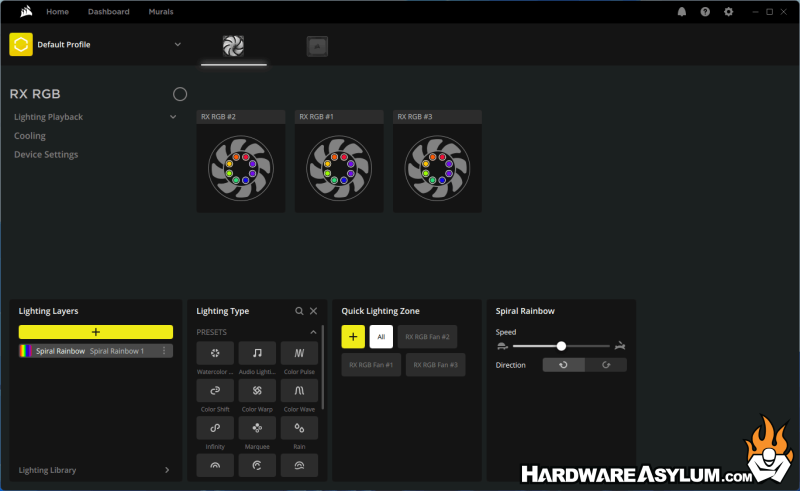Open Spiral Rainbow layer options menu
The image size is (800, 491).
tap(164, 351)
